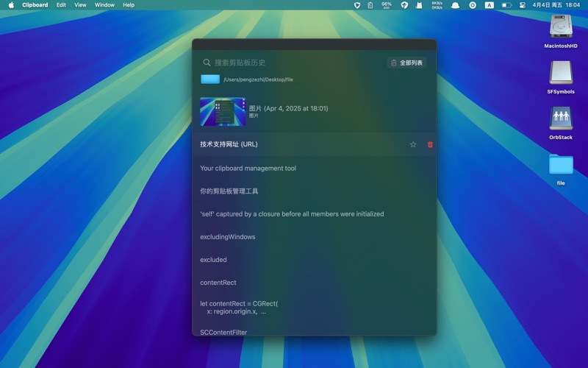Viewport: 588px width, 368px height.
Task: Click the 96% SSD status item
Action: tap(387, 5)
